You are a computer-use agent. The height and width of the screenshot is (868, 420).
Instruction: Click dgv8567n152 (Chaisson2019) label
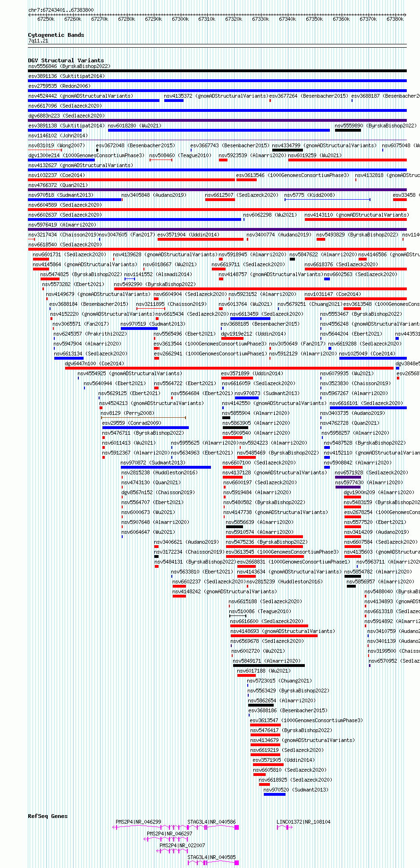[x=158, y=492]
